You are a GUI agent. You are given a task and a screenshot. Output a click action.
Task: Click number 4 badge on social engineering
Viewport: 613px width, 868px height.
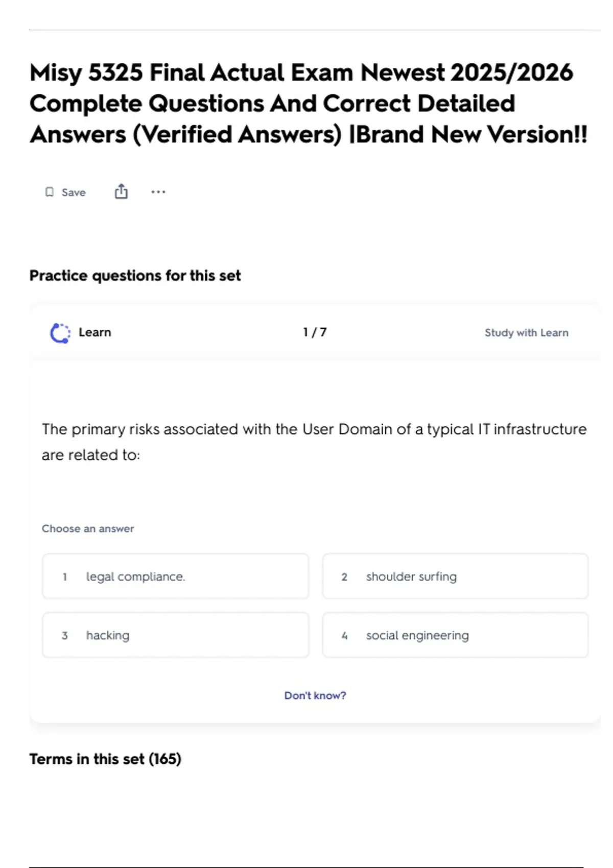(x=344, y=636)
